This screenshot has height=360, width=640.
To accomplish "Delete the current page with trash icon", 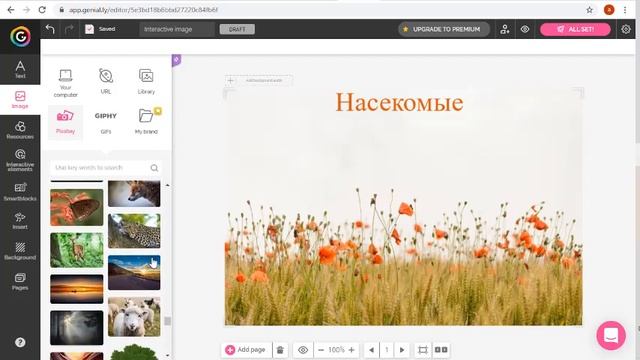I will [280, 350].
